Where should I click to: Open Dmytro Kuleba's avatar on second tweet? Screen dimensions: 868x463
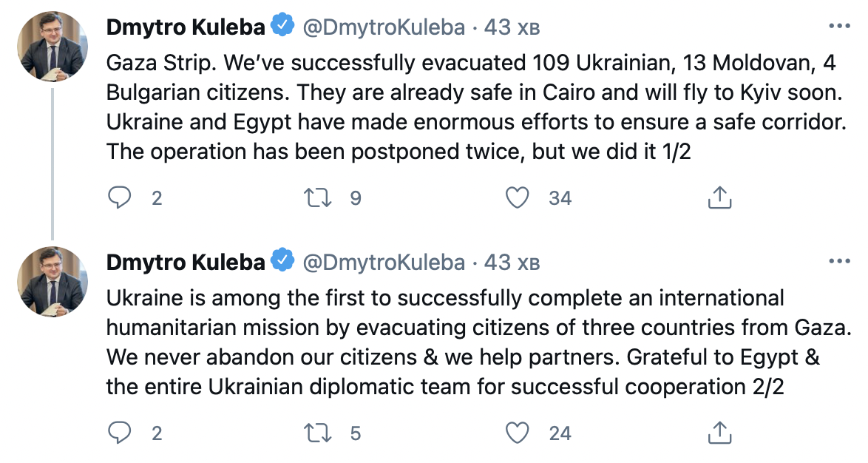(52, 283)
